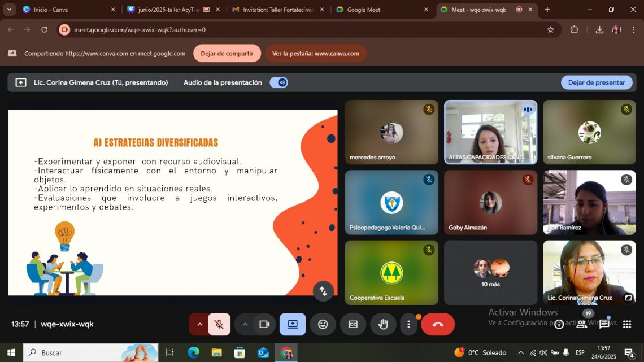Hang up with the red leave call button
This screenshot has height=362, width=644.
(x=438, y=324)
